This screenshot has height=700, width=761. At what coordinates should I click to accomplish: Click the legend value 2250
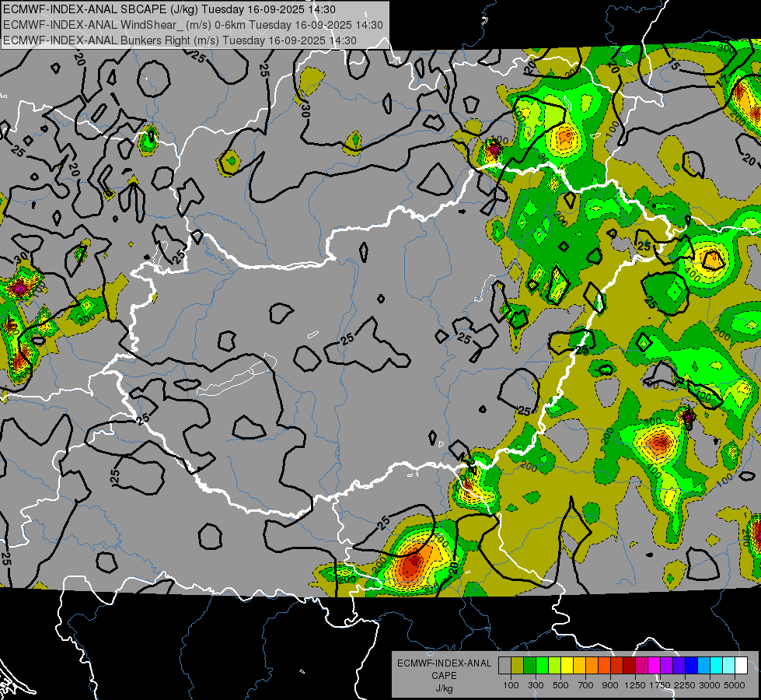[685, 685]
